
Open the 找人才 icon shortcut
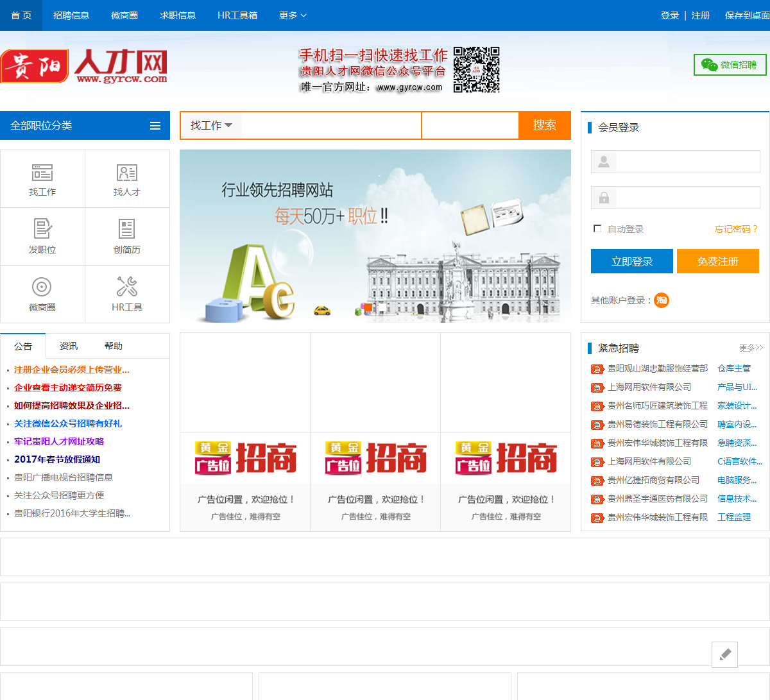click(x=127, y=173)
